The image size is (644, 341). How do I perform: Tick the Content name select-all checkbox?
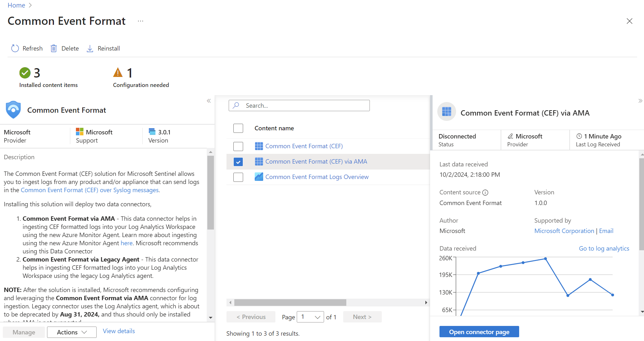238,128
